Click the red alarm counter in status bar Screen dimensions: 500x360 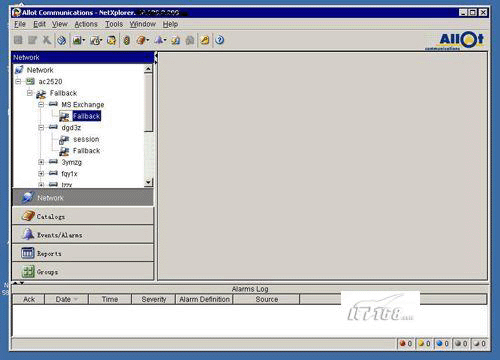[x=406, y=344]
